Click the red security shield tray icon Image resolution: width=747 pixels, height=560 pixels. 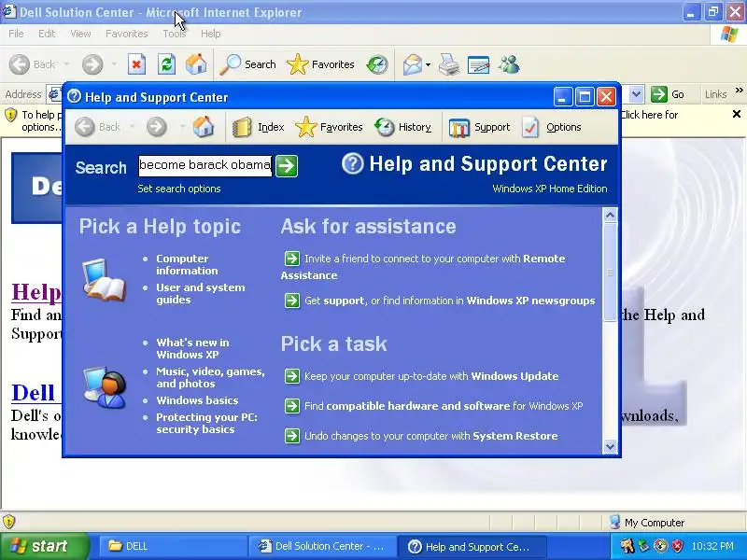point(677,546)
